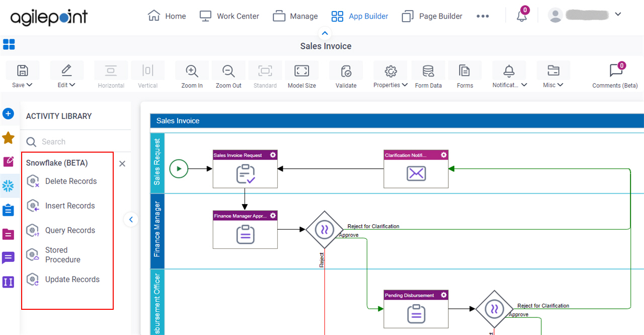This screenshot has height=335, width=644.
Task: Open Forms tool
Action: click(465, 76)
